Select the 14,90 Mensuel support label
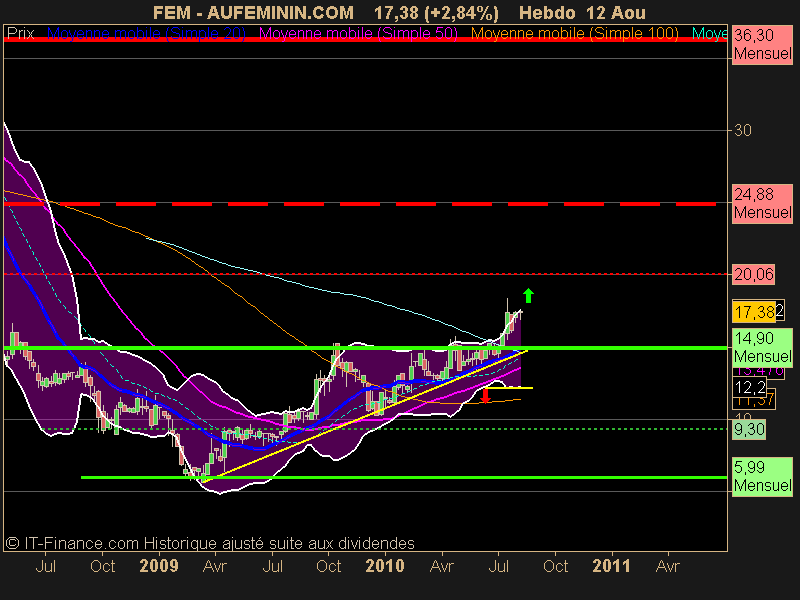The image size is (800, 600). (x=762, y=347)
